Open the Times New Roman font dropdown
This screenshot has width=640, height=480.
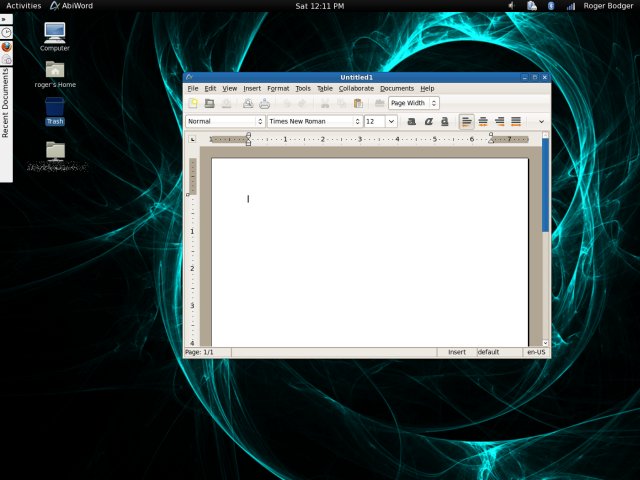click(x=314, y=121)
